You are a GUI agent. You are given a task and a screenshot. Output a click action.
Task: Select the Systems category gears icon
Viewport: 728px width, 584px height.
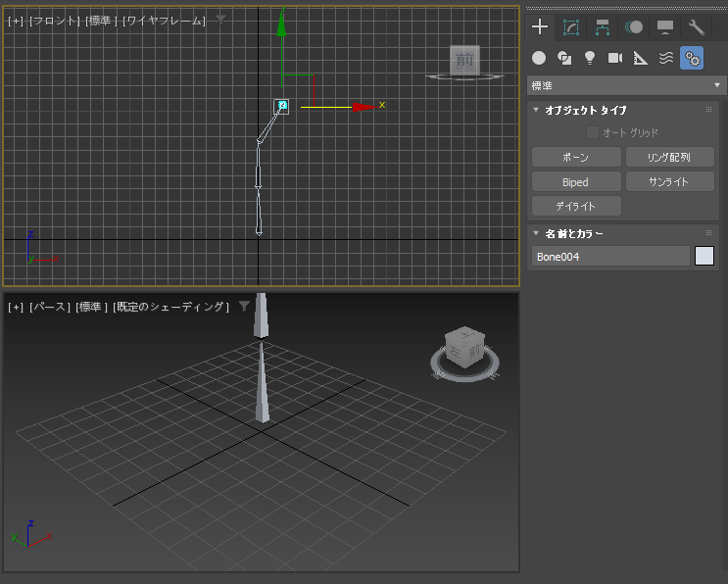[x=692, y=58]
